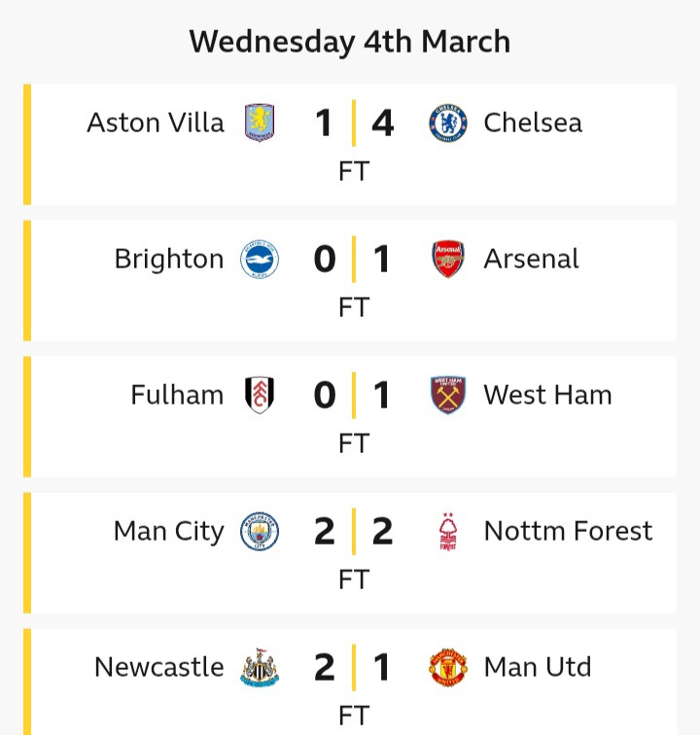The width and height of the screenshot is (700, 735).
Task: Click the Newcastle team name
Action: click(159, 668)
